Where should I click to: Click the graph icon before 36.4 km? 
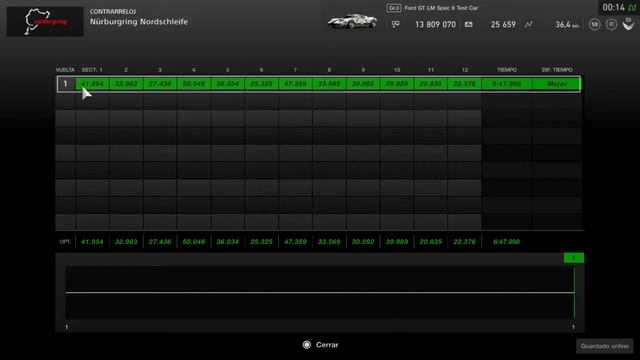tap(529, 24)
